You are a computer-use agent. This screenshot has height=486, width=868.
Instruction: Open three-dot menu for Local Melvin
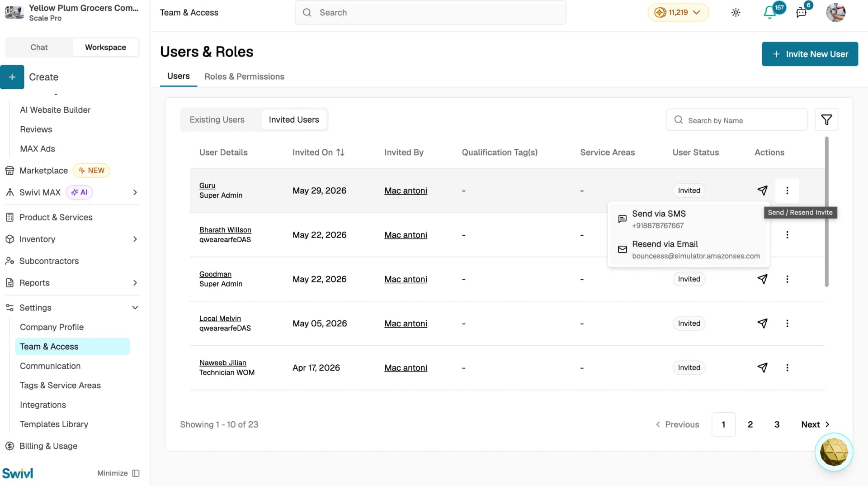[x=787, y=324]
